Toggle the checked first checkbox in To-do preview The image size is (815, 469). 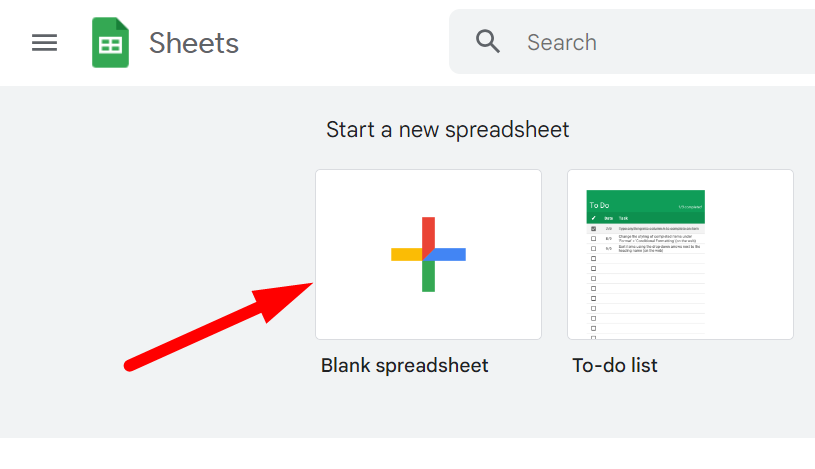pos(594,229)
